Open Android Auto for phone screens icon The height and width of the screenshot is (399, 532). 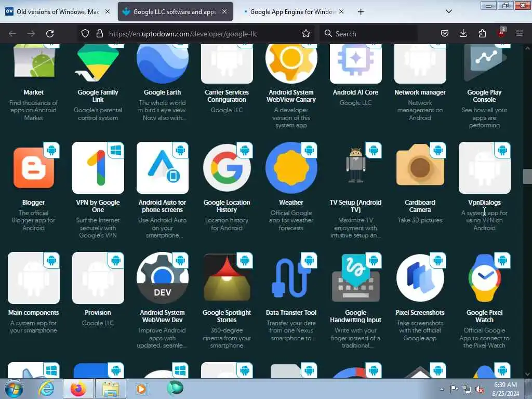[163, 168]
